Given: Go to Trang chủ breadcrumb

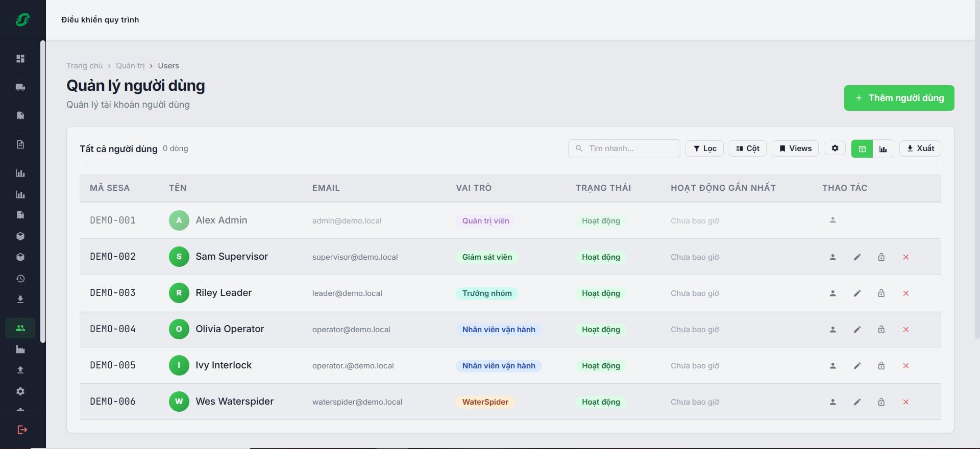Looking at the screenshot, I should click(x=84, y=66).
